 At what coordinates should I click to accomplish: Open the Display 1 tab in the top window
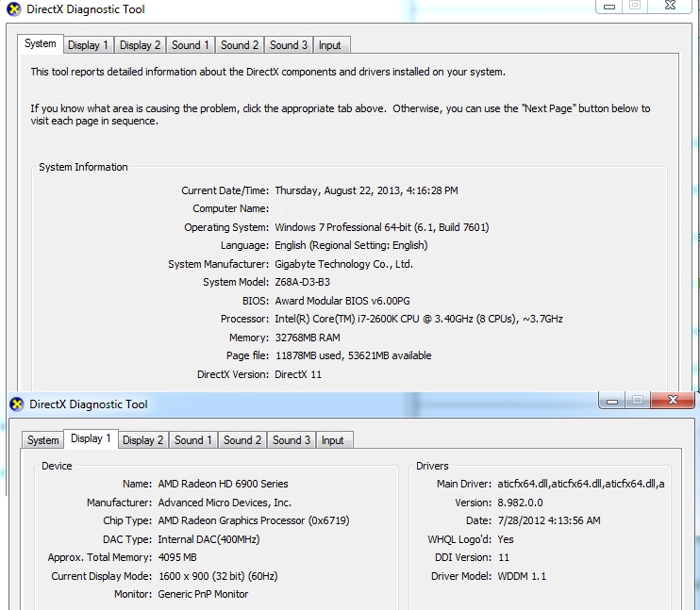coord(88,45)
